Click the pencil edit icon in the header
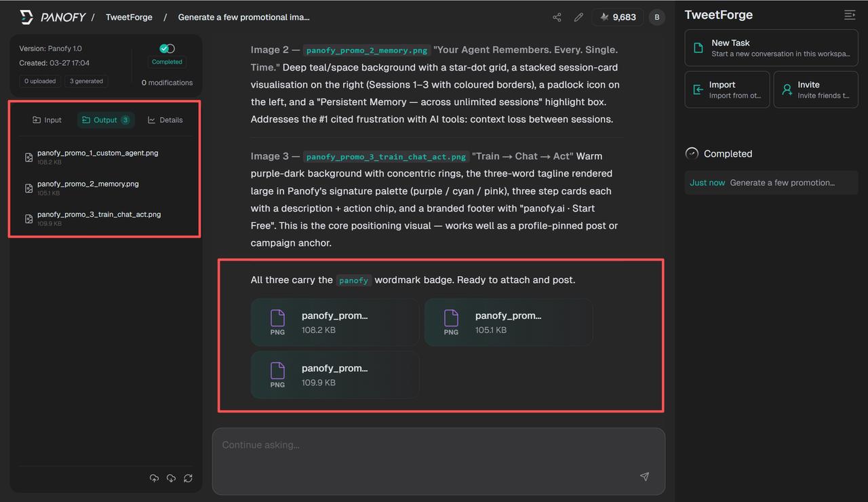 (x=578, y=17)
